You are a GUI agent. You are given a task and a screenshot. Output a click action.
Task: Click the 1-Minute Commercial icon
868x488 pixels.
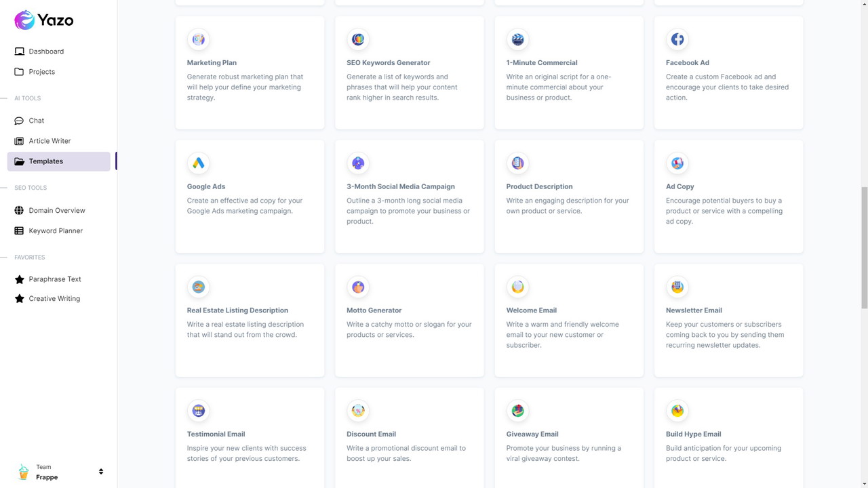pyautogui.click(x=517, y=39)
